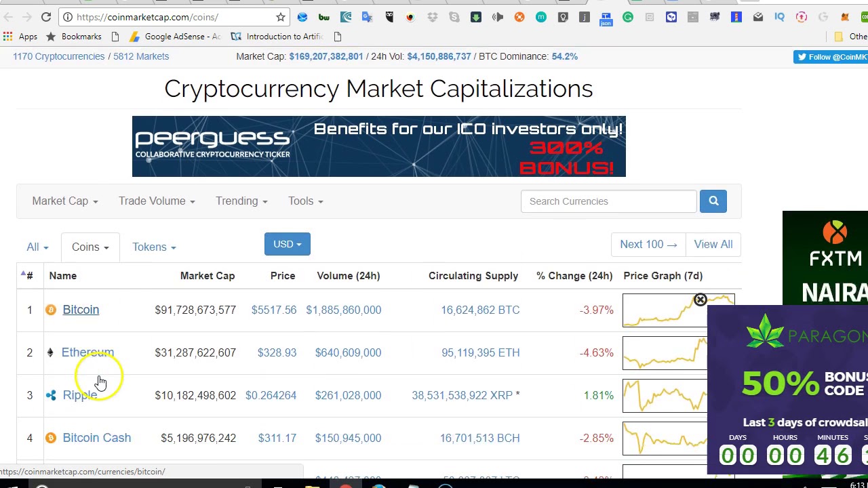Viewport: 868px width, 488px height.
Task: Sort by Volume (24h) column header
Action: point(349,276)
